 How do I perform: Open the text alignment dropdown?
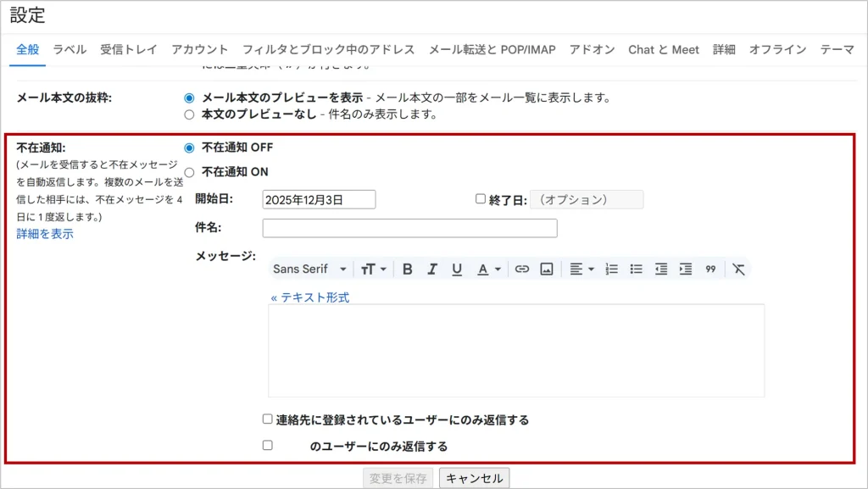581,269
